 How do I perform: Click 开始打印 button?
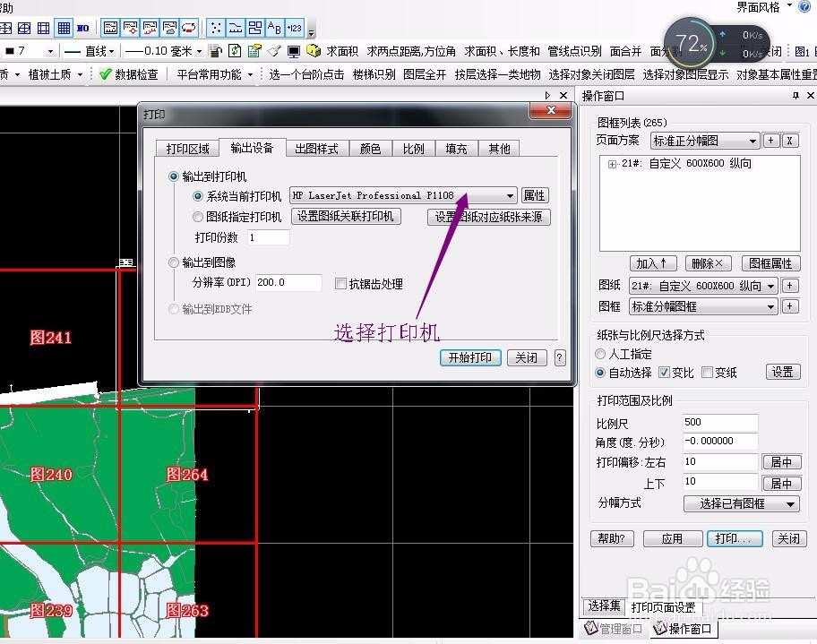pos(470,357)
